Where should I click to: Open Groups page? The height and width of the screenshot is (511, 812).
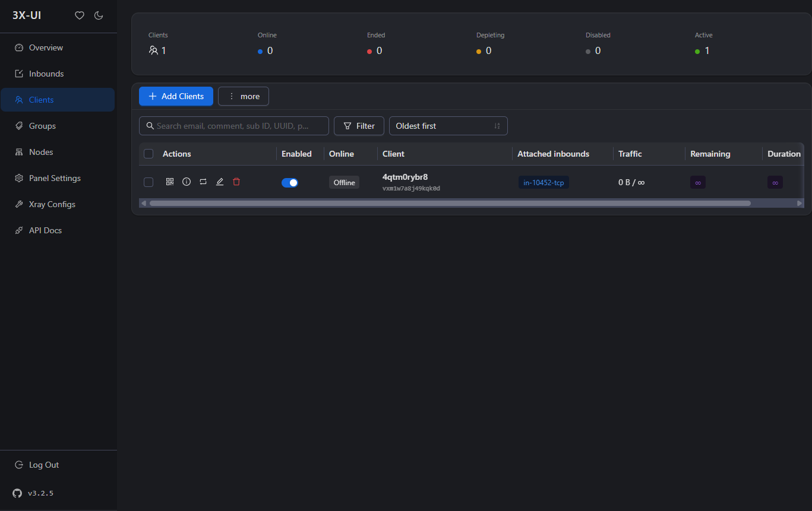click(x=58, y=126)
